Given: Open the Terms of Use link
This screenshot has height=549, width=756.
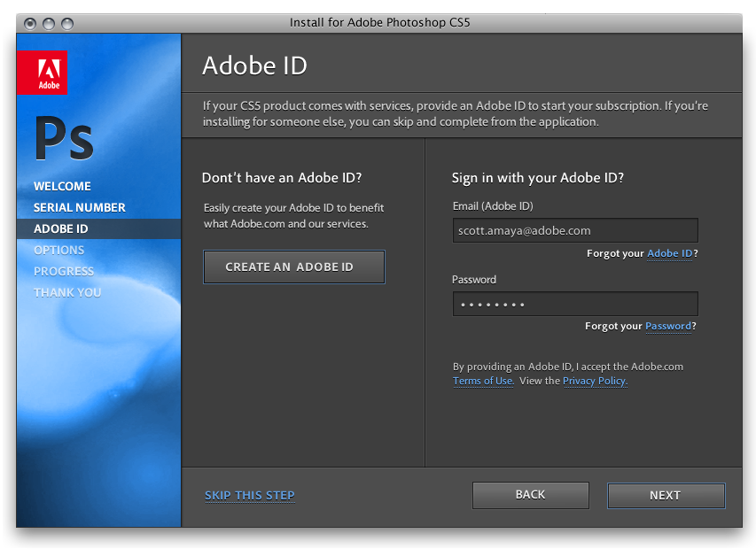Looking at the screenshot, I should tap(483, 382).
